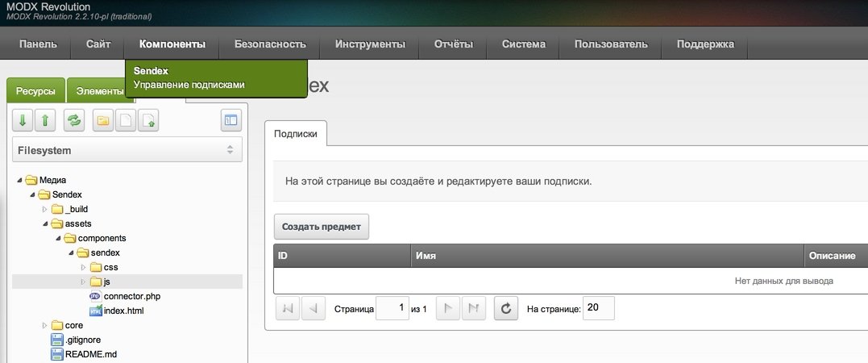This screenshot has height=363, width=868.
Task: Expand all tree nodes with the down-arrow icon
Action: [x=23, y=120]
